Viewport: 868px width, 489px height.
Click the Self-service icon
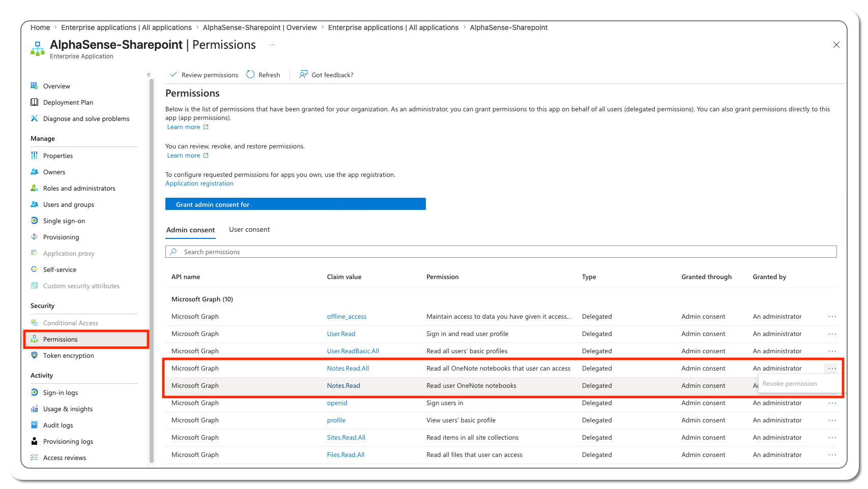(34, 269)
